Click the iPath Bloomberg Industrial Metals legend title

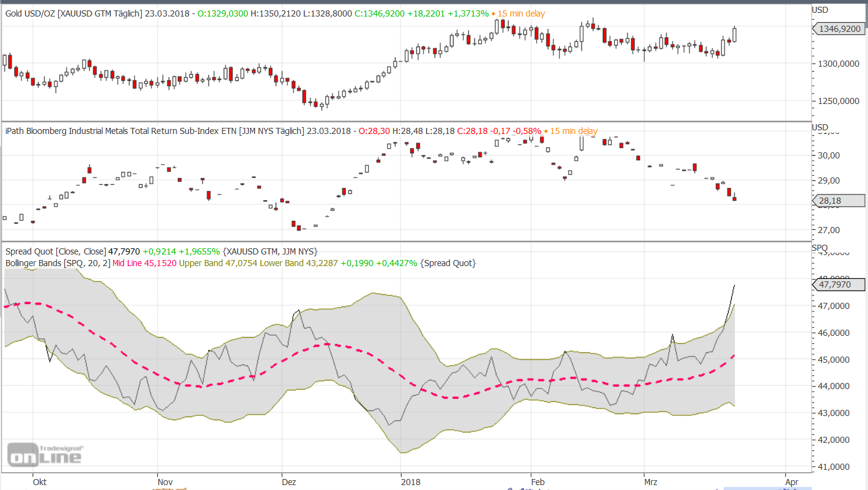pyautogui.click(x=153, y=131)
